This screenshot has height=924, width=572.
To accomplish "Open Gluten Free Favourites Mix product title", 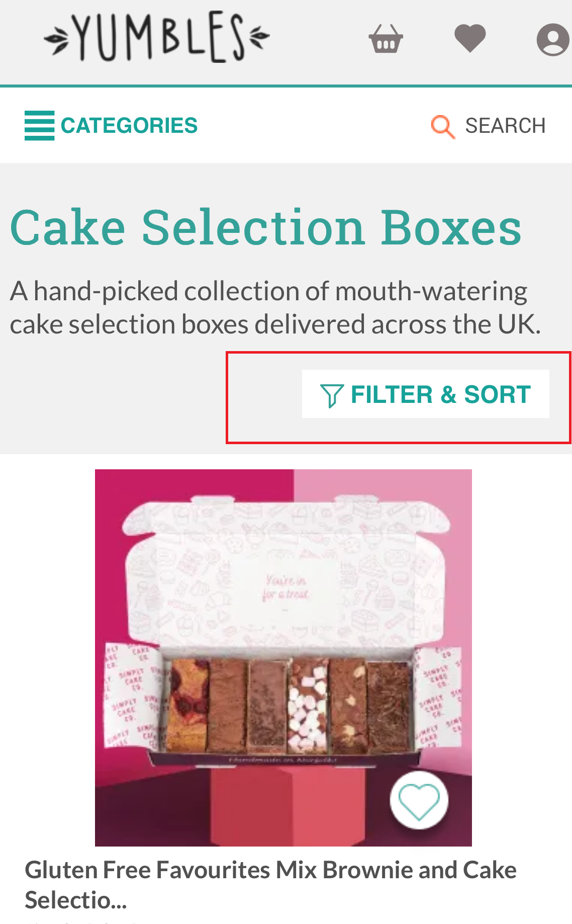I will tap(270, 885).
